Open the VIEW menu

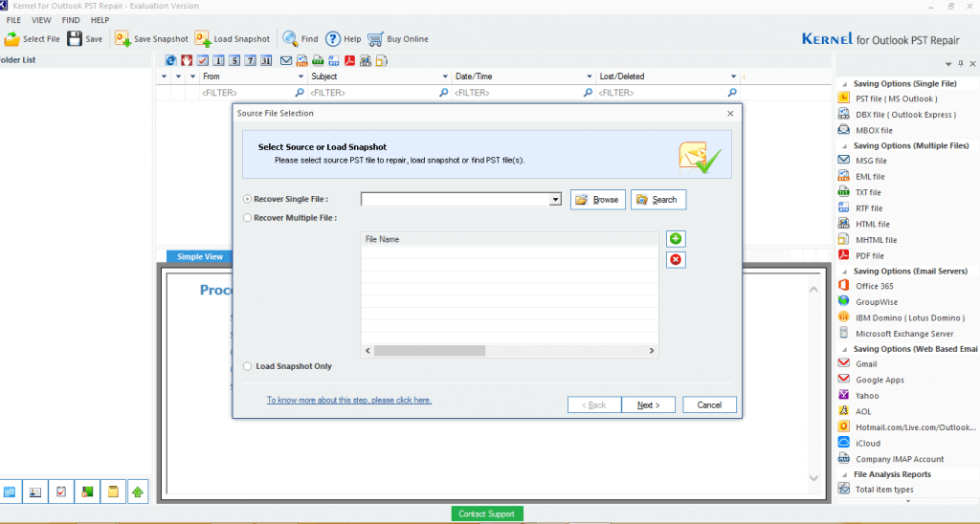[x=41, y=20]
